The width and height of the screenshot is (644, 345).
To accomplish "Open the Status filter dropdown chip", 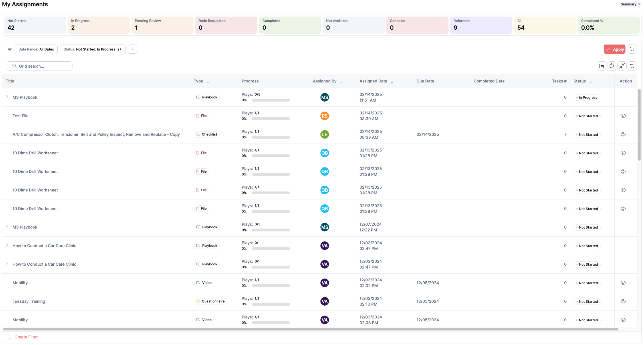I will (x=92, y=49).
